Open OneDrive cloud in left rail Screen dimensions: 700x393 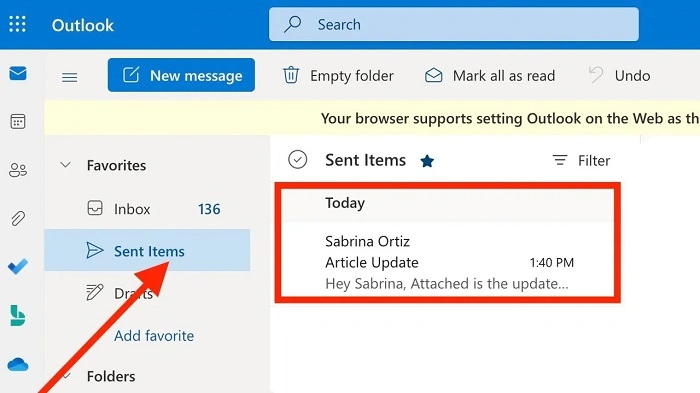coord(18,365)
